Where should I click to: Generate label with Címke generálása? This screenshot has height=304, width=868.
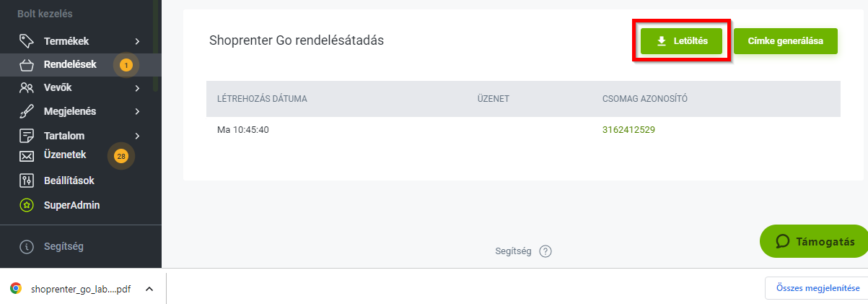(786, 41)
